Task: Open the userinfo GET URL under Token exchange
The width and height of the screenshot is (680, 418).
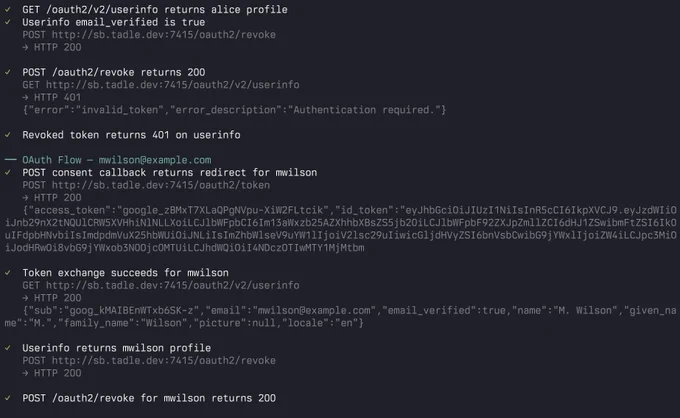Action: point(173,285)
